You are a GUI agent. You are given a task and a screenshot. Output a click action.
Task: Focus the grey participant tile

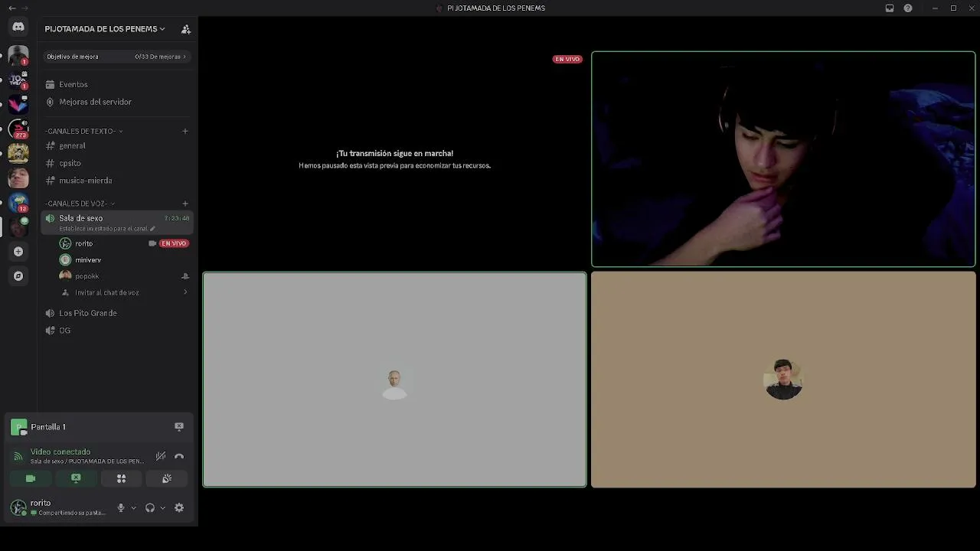point(394,380)
